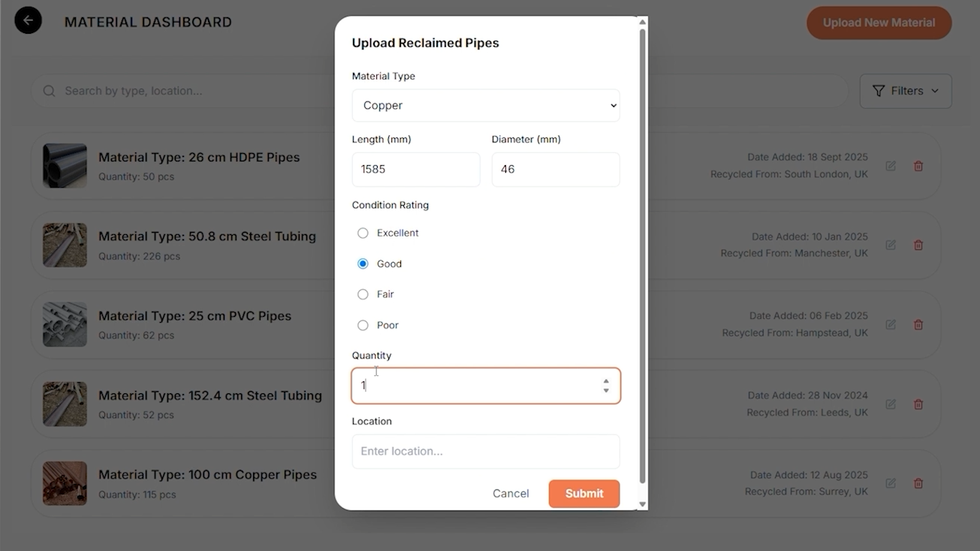Focus the Location input field

click(x=485, y=451)
